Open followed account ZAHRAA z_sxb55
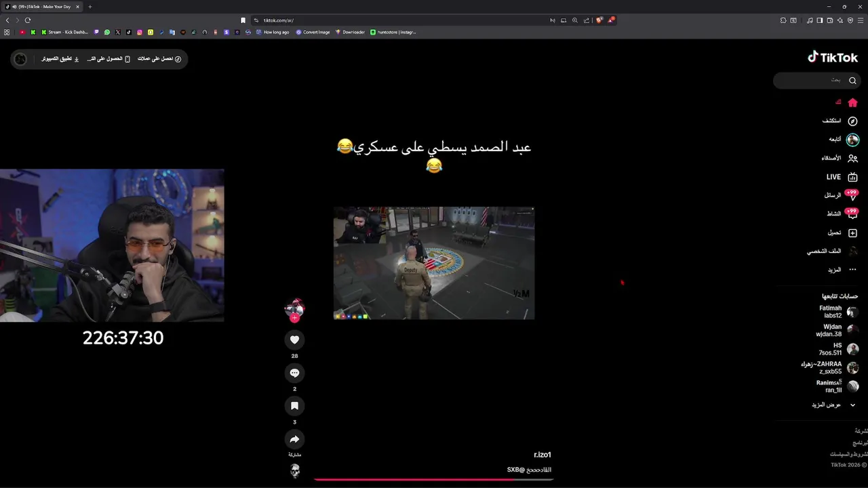Viewport: 868px width, 488px height. [829, 367]
